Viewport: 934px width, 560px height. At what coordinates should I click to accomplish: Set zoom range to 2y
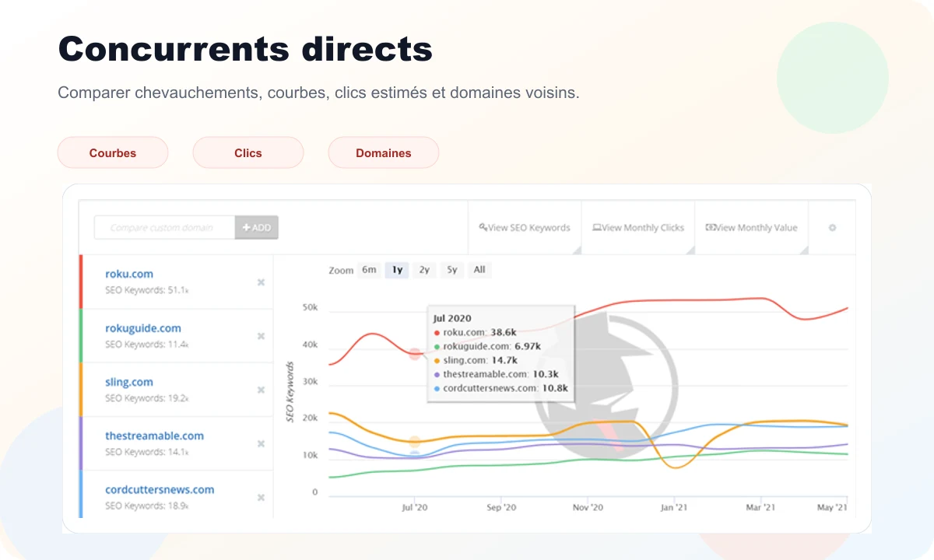(424, 270)
